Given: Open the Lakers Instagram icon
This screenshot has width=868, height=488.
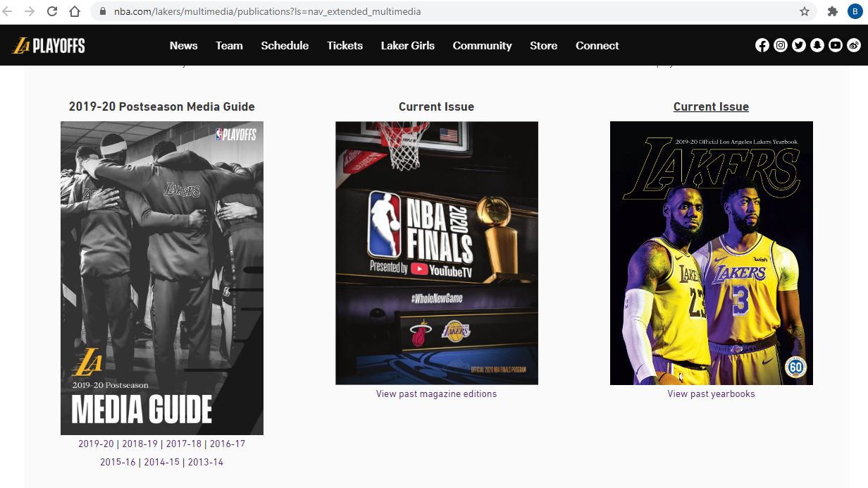Looking at the screenshot, I should tap(781, 45).
